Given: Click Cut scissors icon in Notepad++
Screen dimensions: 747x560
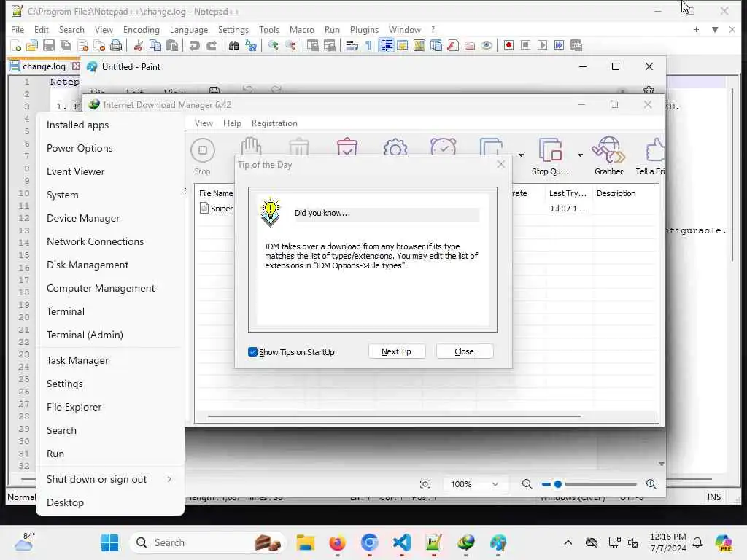Looking at the screenshot, I should (x=138, y=46).
